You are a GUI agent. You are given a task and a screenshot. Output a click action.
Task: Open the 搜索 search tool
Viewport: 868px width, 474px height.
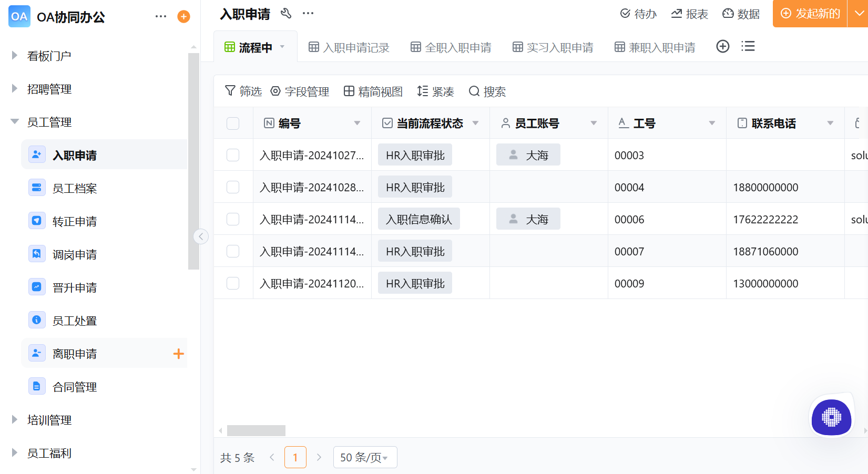click(487, 91)
